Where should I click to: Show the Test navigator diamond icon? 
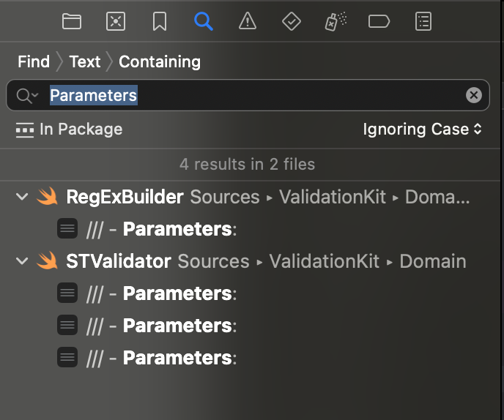click(x=292, y=21)
